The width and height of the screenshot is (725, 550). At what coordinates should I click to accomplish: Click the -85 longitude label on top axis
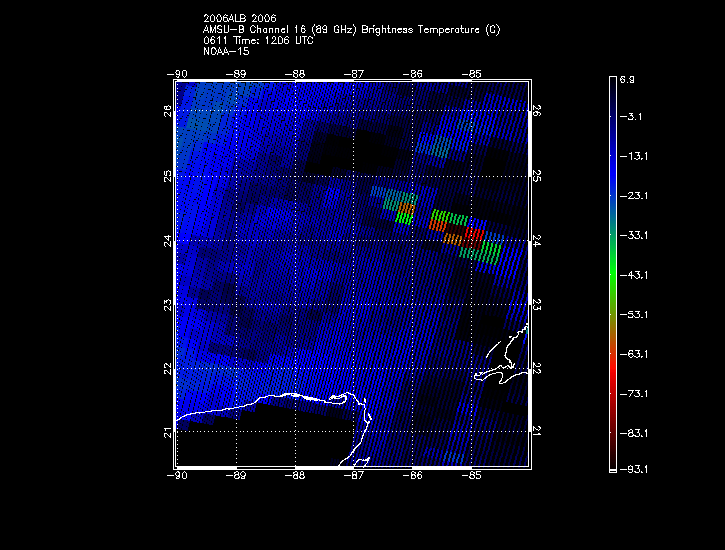[472, 73]
